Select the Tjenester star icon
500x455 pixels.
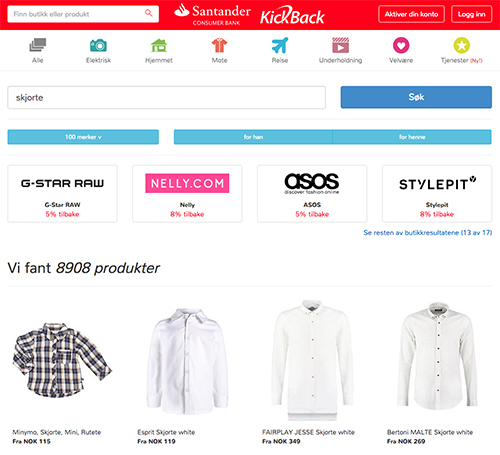click(x=462, y=45)
